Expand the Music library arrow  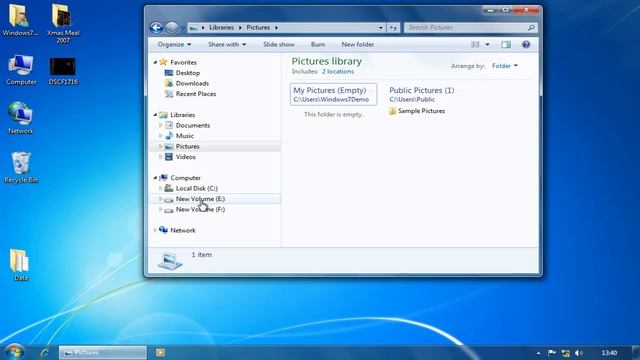(160, 136)
